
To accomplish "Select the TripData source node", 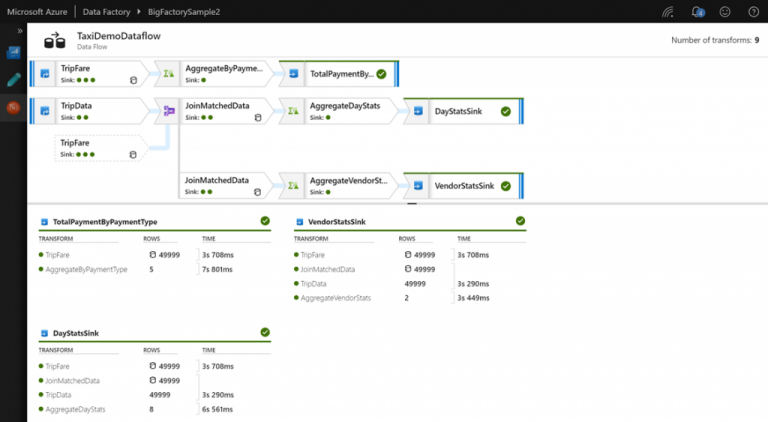I will [91, 111].
